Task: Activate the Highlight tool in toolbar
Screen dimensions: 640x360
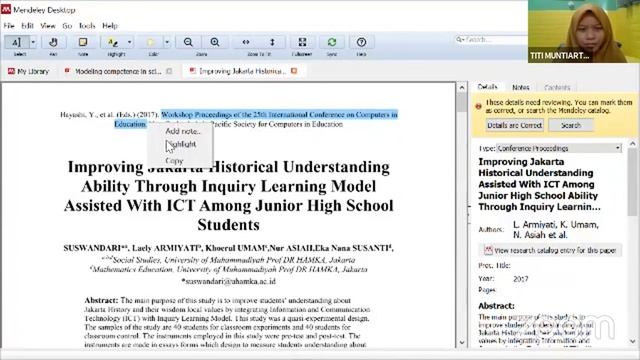Action: point(113,42)
